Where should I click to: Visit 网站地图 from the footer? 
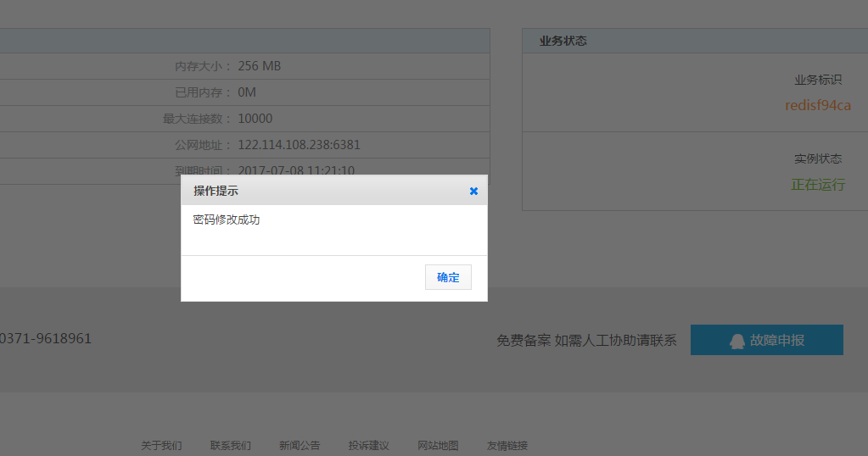coord(438,446)
